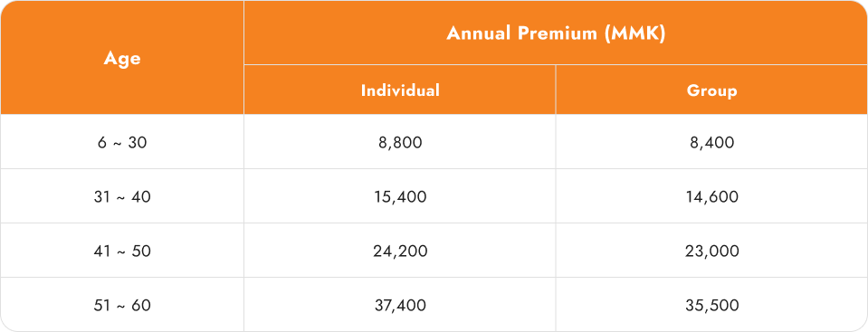The width and height of the screenshot is (868, 332).
Task: Select the 6 ~ 30 age cell
Action: pos(122,143)
